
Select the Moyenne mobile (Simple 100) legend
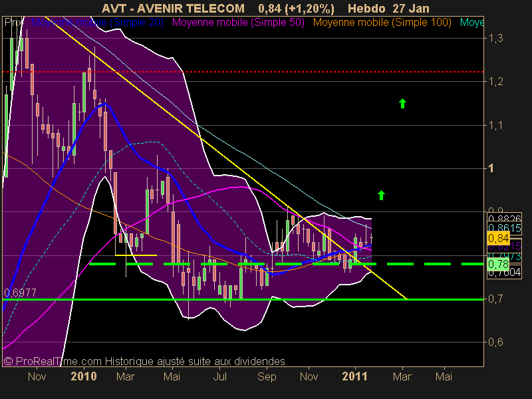click(382, 23)
